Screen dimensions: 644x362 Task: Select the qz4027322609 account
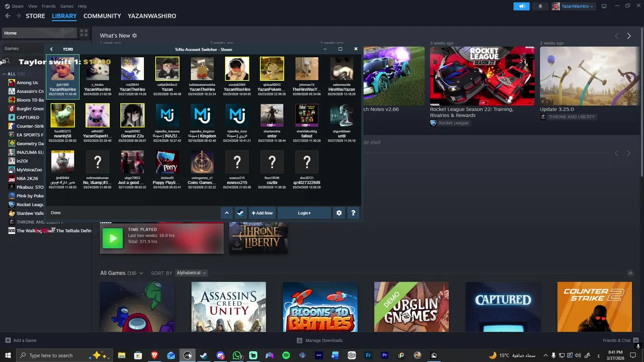pos(306,169)
